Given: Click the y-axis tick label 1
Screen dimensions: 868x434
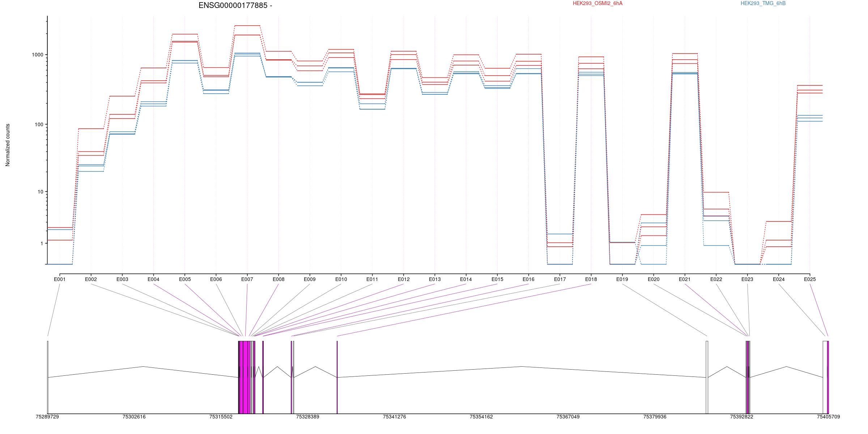Looking at the screenshot, I should pos(42,243).
